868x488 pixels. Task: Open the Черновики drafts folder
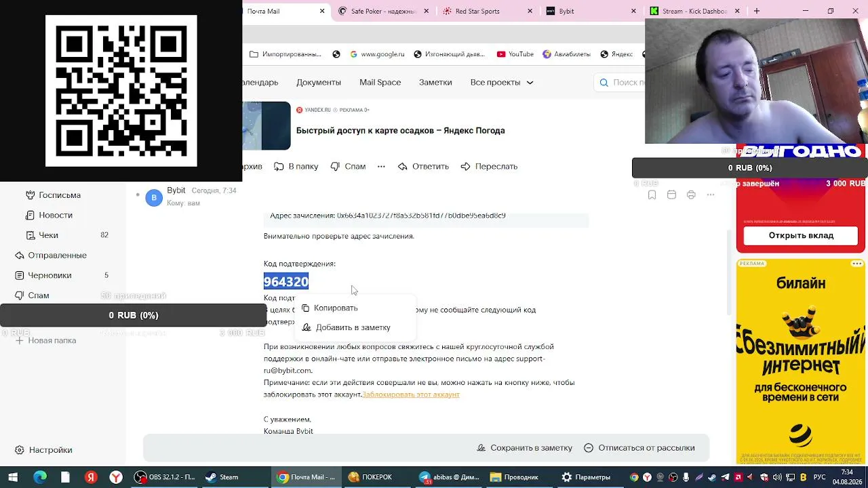43,275
